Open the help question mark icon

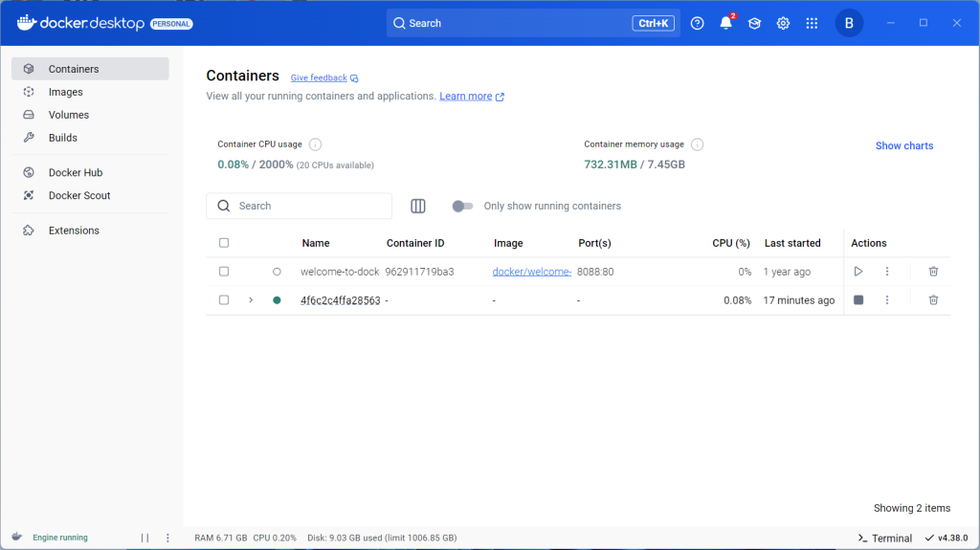tap(697, 24)
